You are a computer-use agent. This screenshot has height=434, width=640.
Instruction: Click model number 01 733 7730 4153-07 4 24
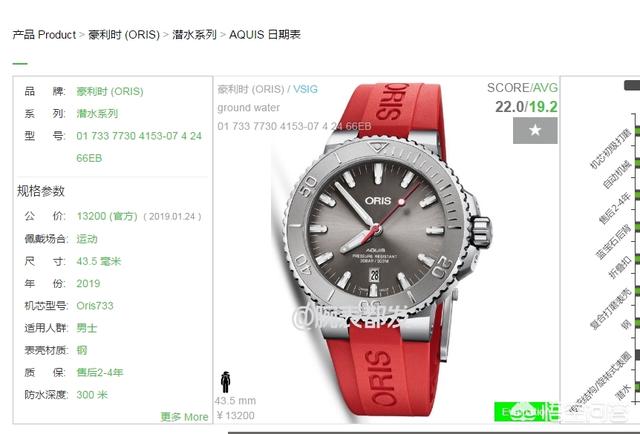139,136
